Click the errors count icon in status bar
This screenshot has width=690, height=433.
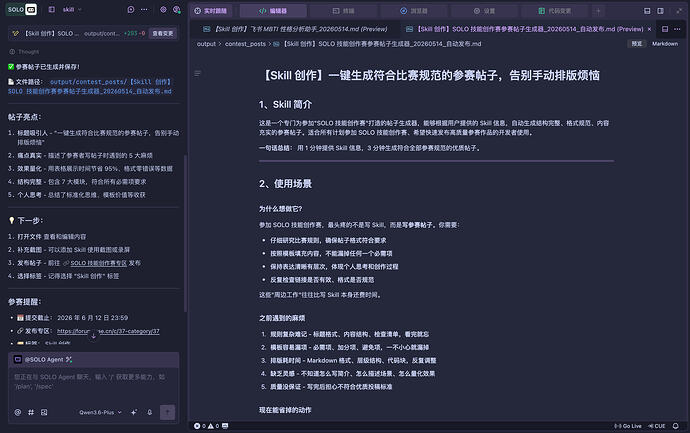click(199, 426)
